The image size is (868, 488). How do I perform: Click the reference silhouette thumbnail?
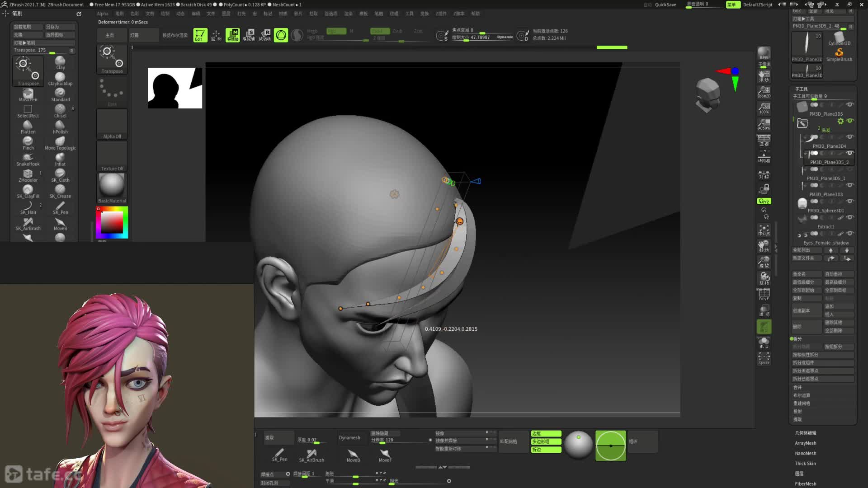point(175,88)
